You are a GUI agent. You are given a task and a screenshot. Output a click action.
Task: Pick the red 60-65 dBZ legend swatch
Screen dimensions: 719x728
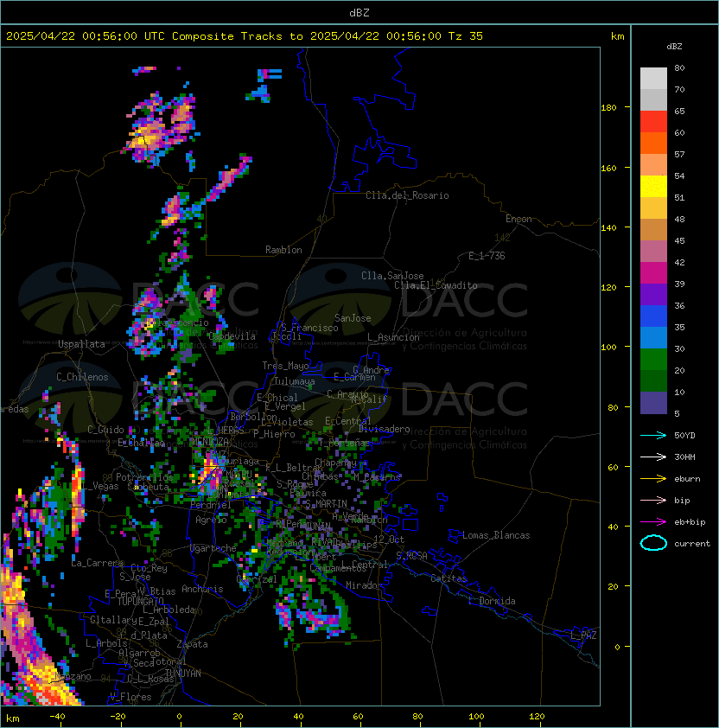(x=653, y=122)
